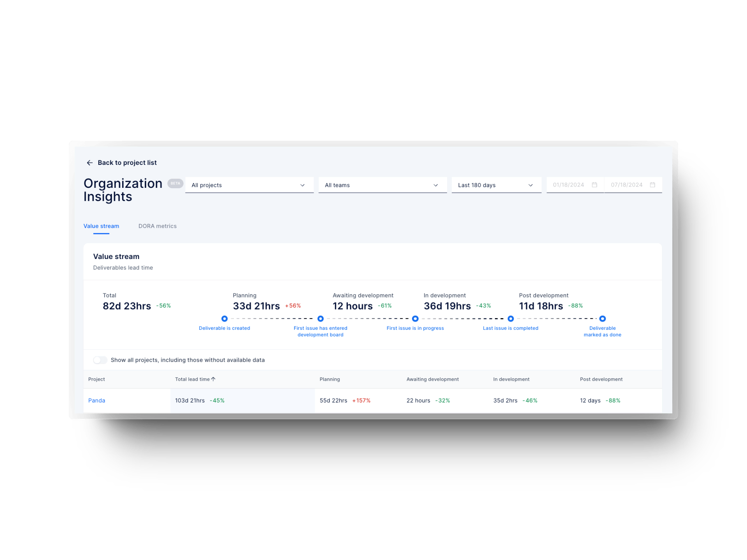The height and width of the screenshot is (560, 747).
Task: Switch to the DORA metrics tab
Action: [157, 226]
